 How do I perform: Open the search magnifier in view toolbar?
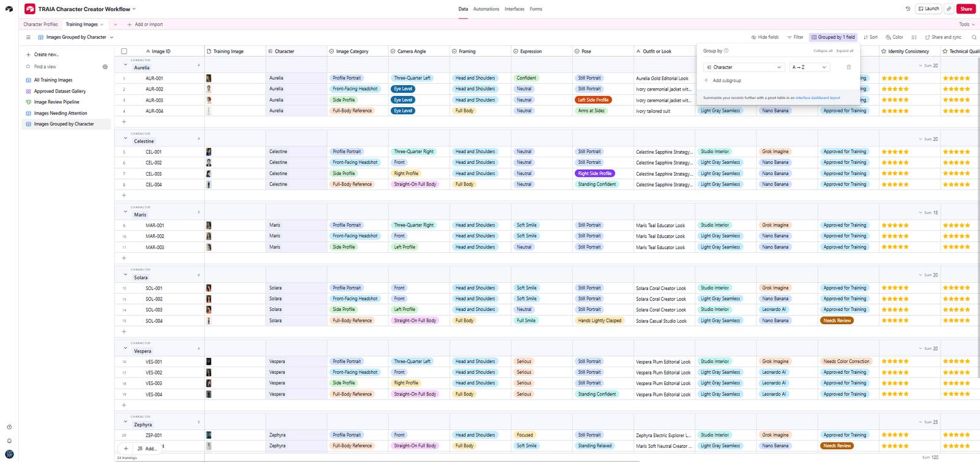click(x=974, y=37)
